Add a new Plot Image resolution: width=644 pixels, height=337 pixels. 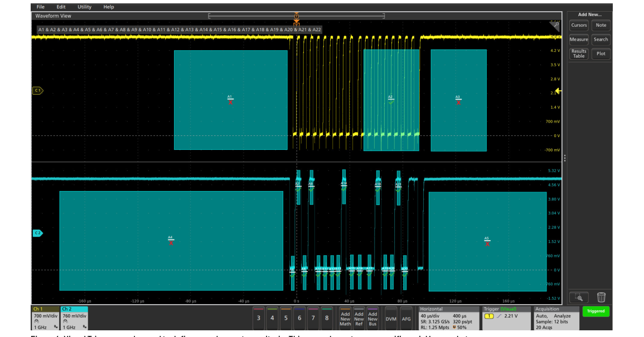point(601,54)
